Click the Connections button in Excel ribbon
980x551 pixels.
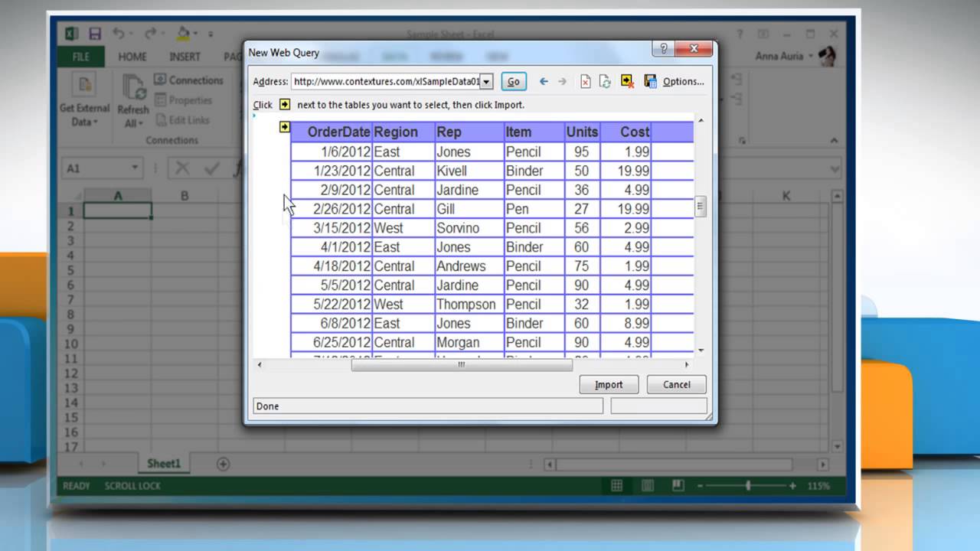(188, 80)
